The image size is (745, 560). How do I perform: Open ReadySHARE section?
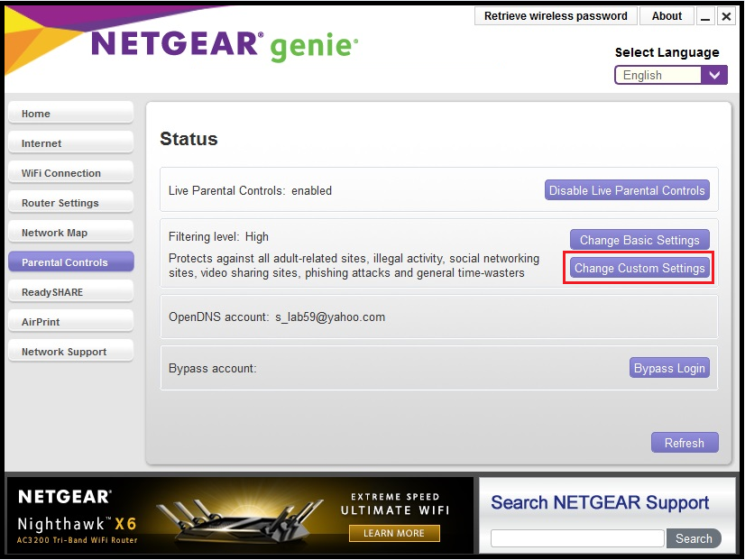click(70, 292)
